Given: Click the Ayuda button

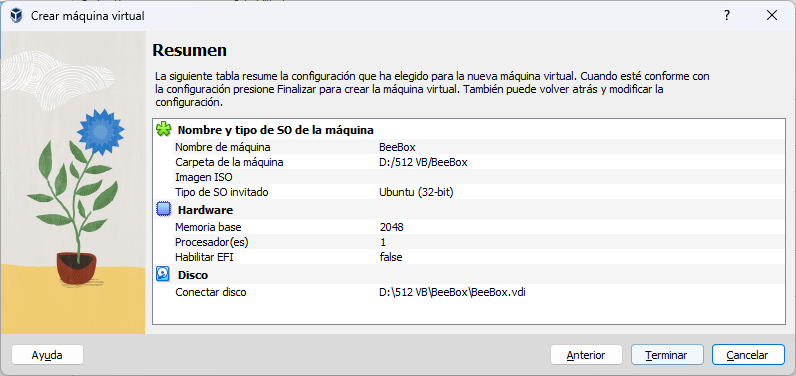Looking at the screenshot, I should [x=47, y=355].
